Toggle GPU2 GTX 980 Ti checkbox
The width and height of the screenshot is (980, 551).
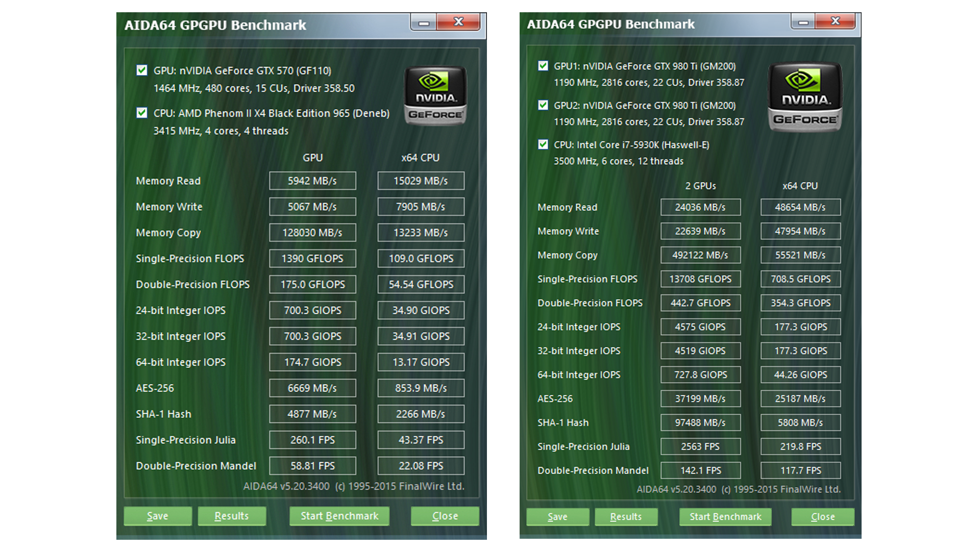543,105
